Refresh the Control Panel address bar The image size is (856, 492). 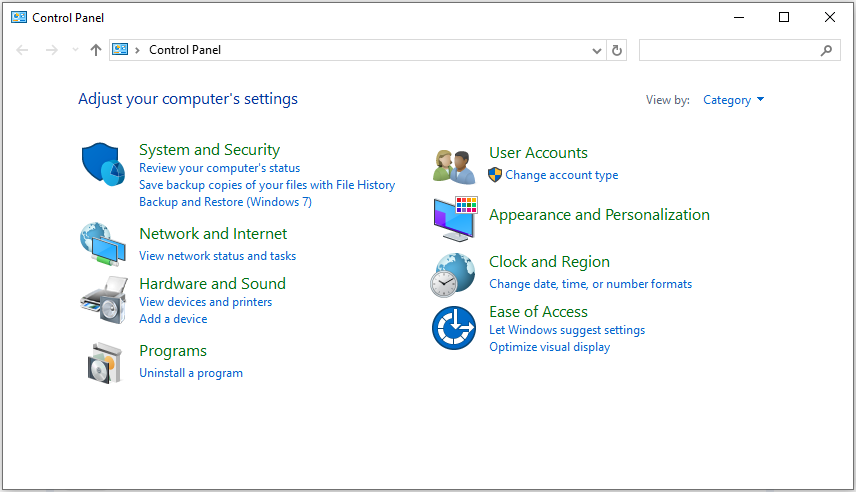[617, 50]
